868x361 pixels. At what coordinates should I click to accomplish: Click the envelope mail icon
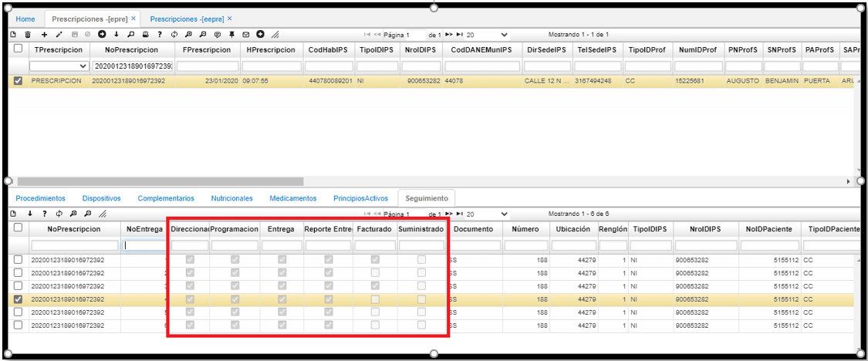click(246, 35)
